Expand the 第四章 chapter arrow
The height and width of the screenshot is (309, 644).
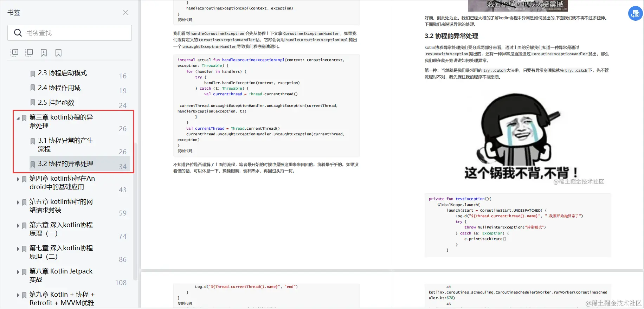coord(18,179)
